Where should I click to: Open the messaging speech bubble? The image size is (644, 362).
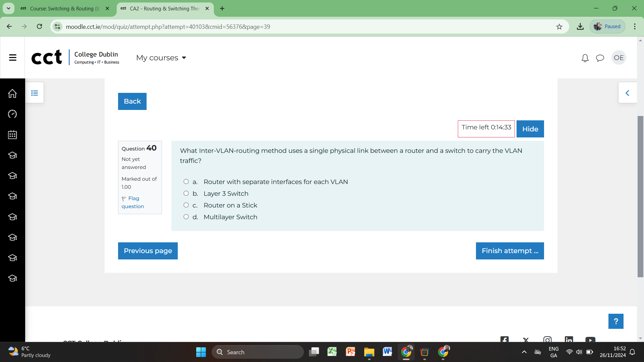coord(600,58)
